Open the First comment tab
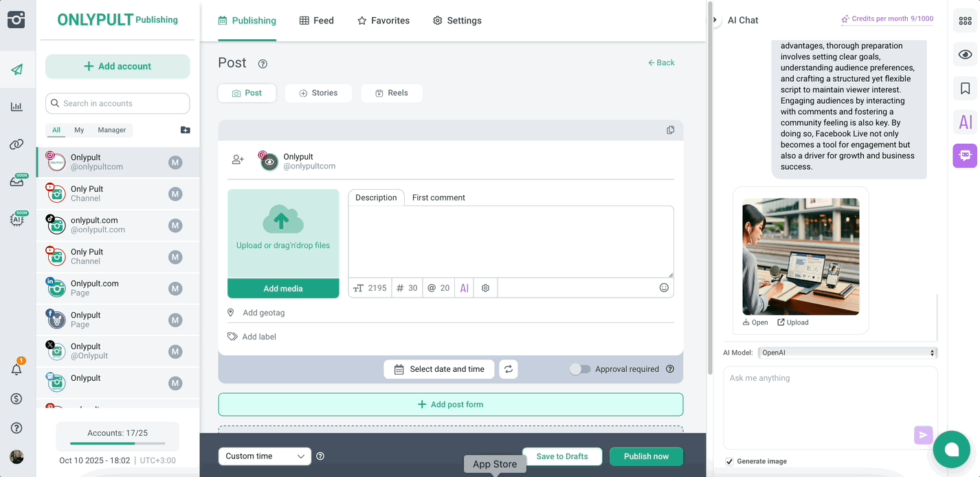The image size is (980, 477). coord(438,197)
